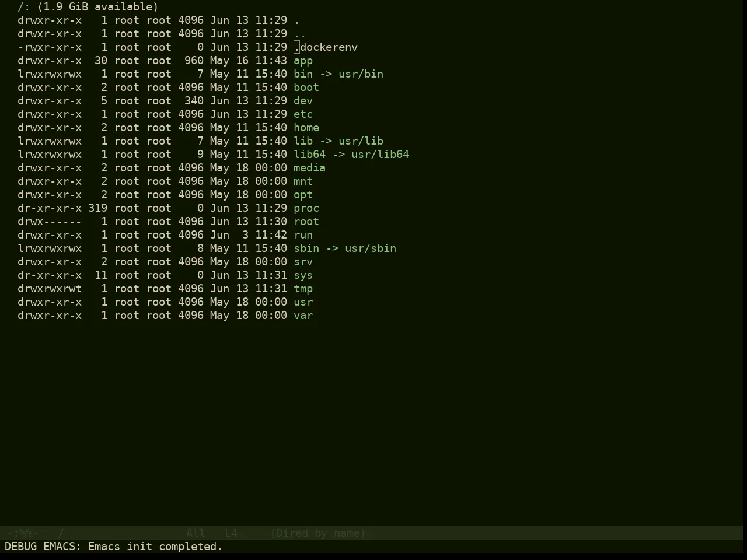This screenshot has height=560, width=747.
Task: Open the dev directory
Action: pos(303,101)
